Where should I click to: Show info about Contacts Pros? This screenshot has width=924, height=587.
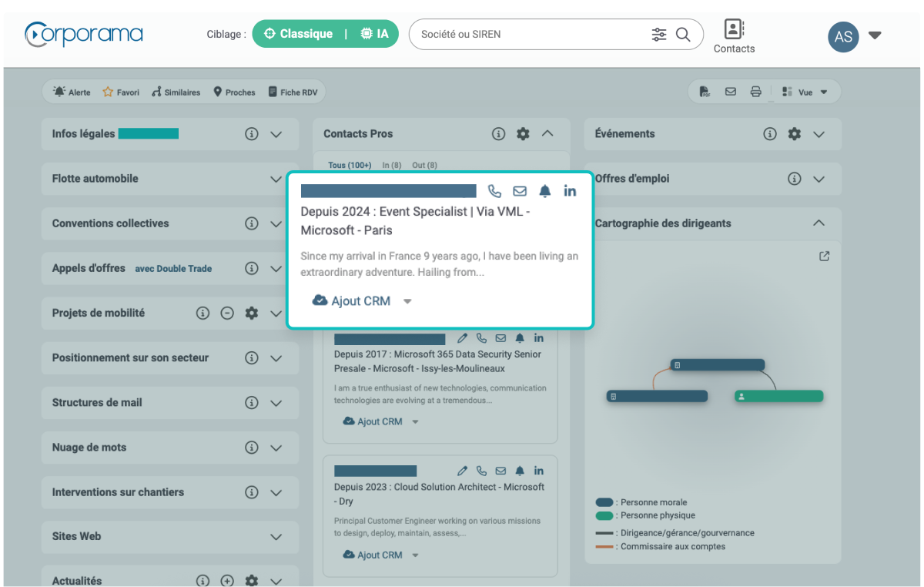(498, 134)
